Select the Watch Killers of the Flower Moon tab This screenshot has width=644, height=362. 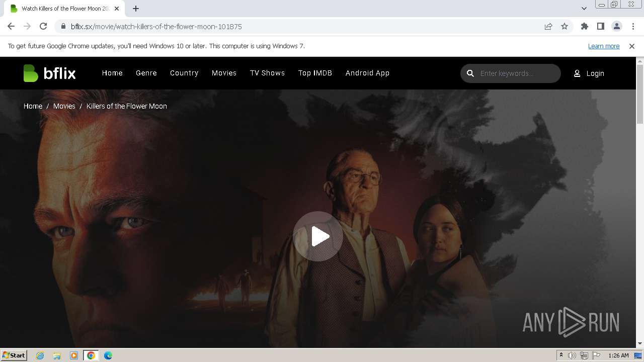(65, 9)
